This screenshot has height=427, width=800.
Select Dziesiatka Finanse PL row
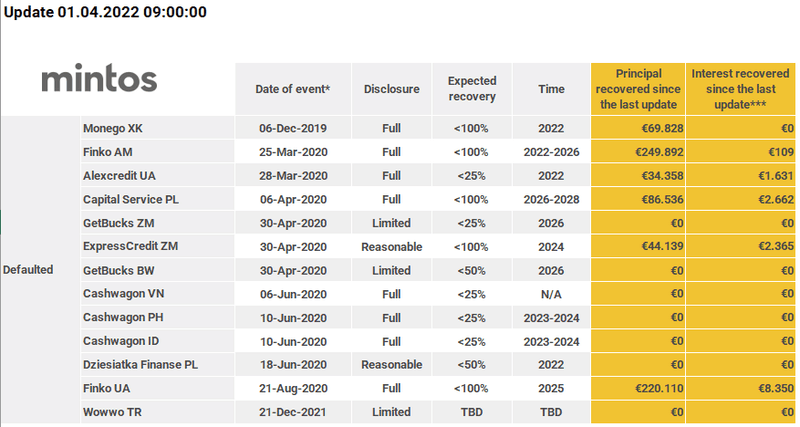click(140, 364)
